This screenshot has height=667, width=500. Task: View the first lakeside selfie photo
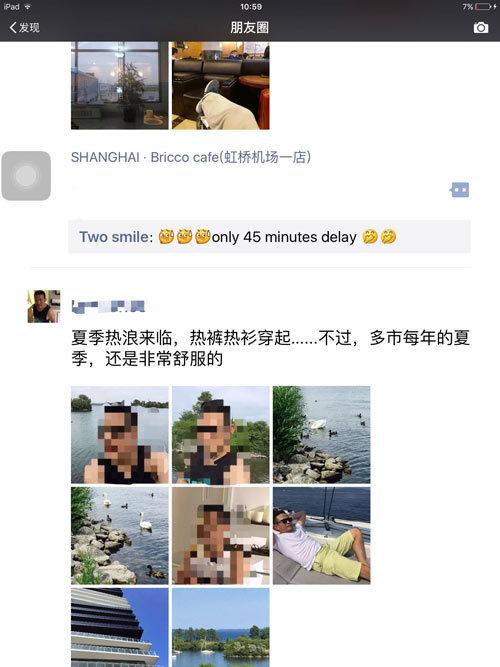click(x=120, y=435)
